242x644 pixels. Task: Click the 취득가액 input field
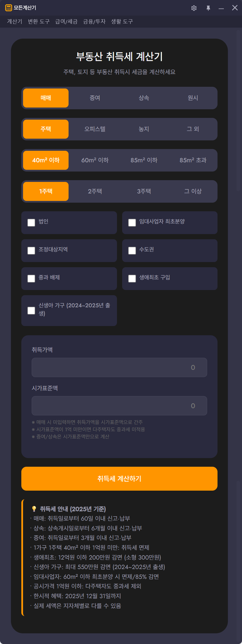click(x=119, y=367)
